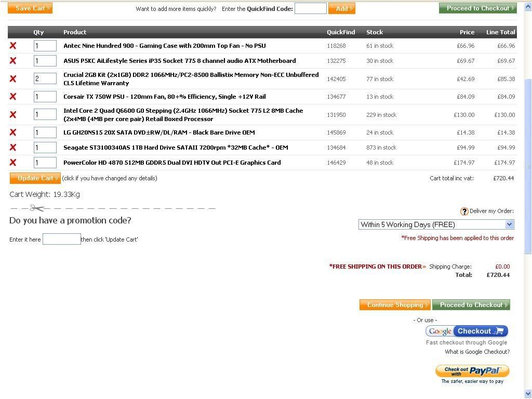Image resolution: width=532 pixels, height=399 pixels.
Task: Focus the promotion code input field
Action: tap(62, 239)
